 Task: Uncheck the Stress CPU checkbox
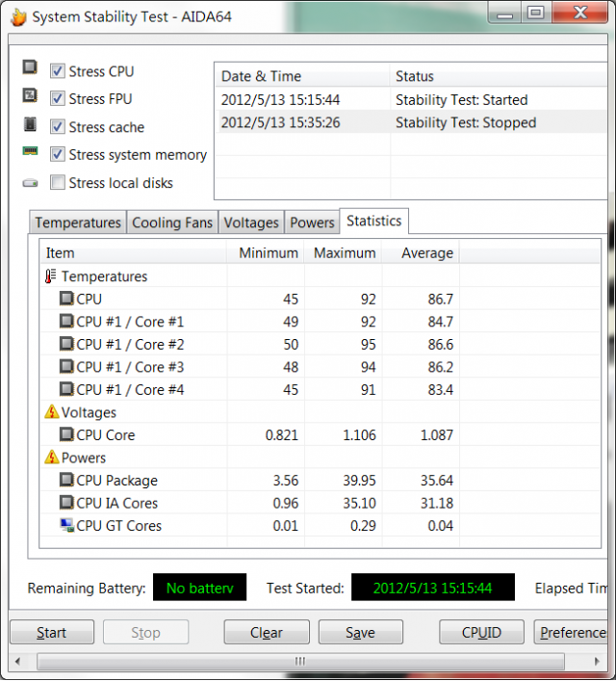point(58,70)
